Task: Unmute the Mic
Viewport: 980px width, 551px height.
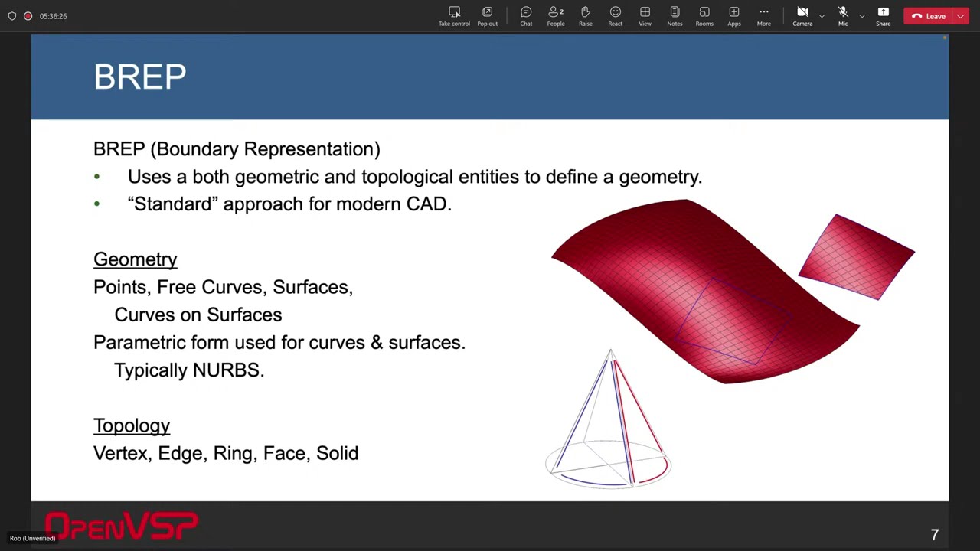Action: click(843, 16)
